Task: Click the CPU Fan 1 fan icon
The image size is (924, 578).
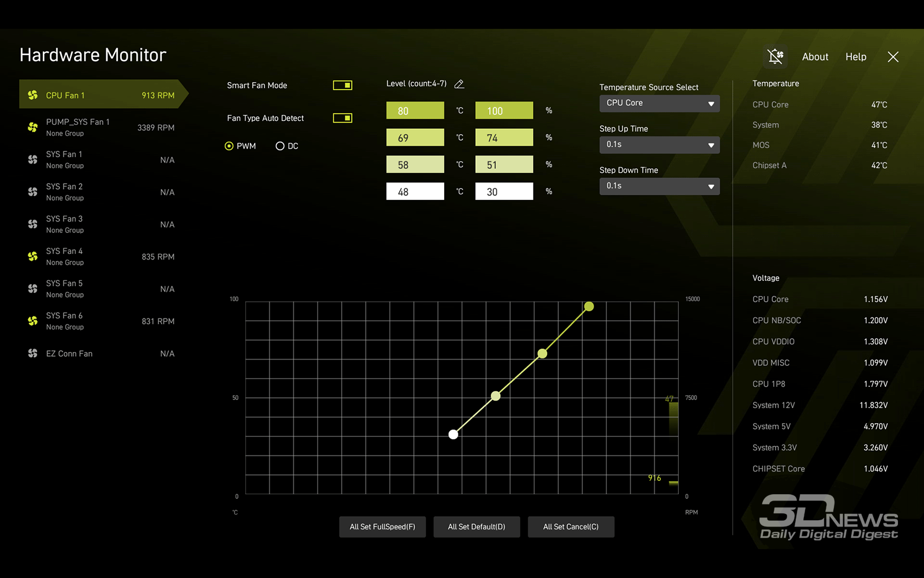Action: (33, 95)
